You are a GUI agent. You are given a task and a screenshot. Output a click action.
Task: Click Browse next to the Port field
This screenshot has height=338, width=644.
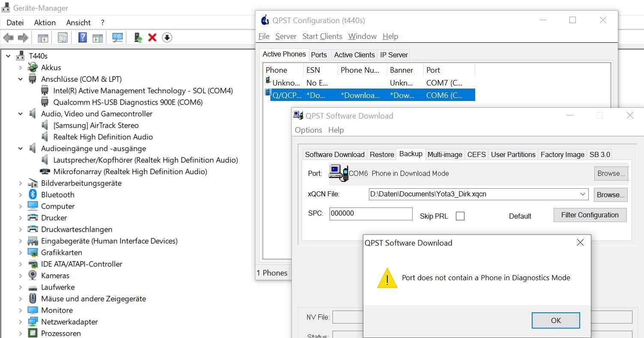[x=611, y=173]
